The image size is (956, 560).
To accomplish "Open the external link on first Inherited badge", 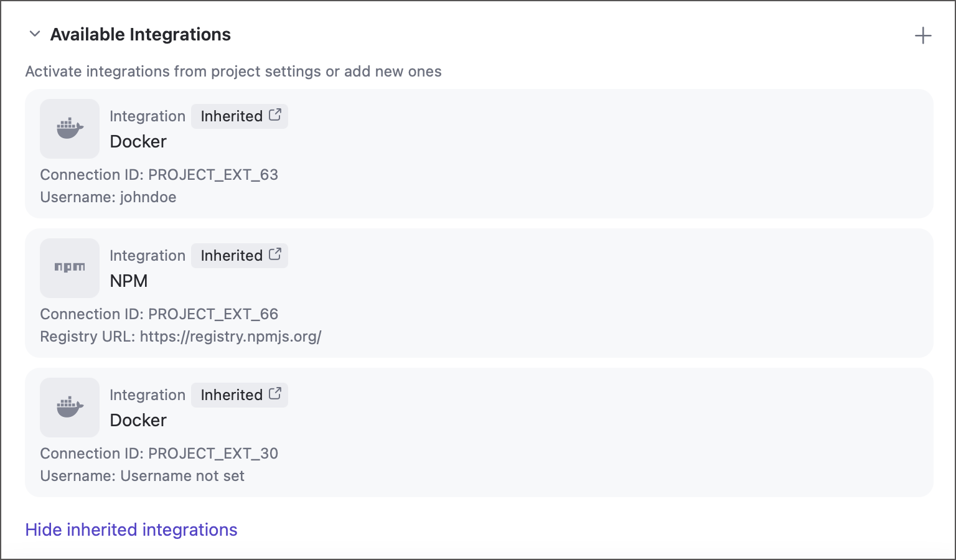I will (x=276, y=116).
